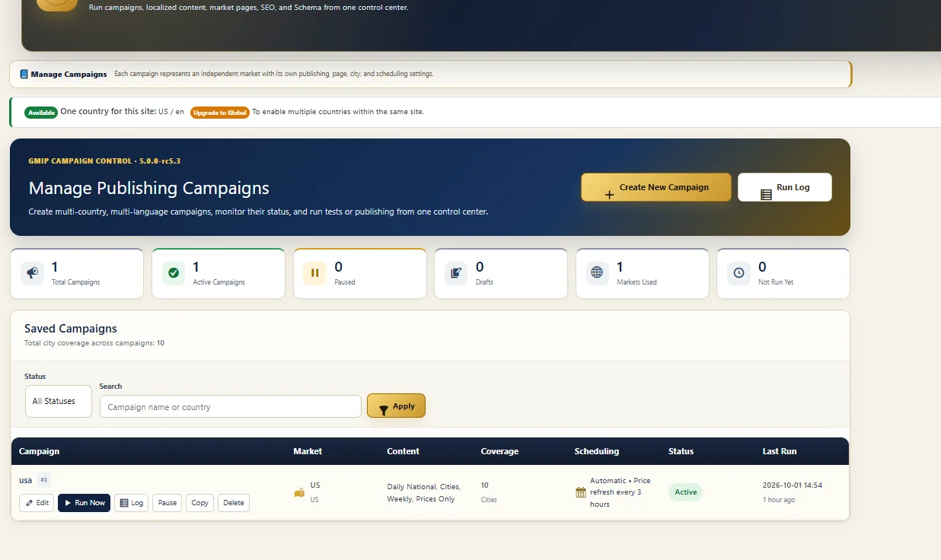Click 'Daily National, Cities, Weekly, Prices Only' content cell
Screen dimensions: 941x560
coord(423,493)
